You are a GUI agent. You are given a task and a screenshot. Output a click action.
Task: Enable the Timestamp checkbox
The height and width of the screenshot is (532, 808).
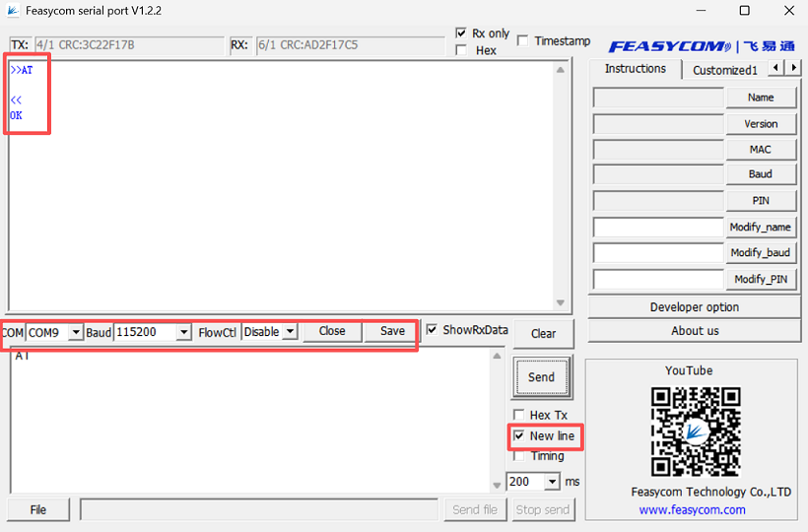(523, 41)
